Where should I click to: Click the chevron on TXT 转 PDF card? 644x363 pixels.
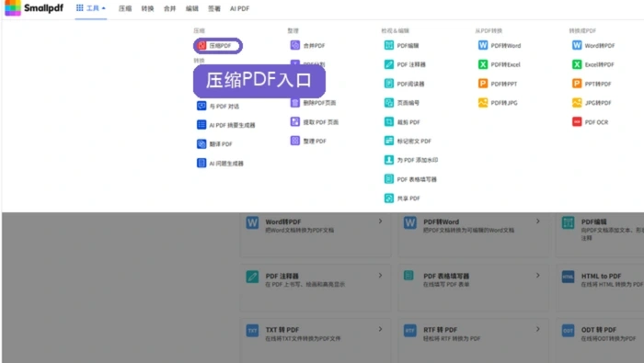pos(380,329)
